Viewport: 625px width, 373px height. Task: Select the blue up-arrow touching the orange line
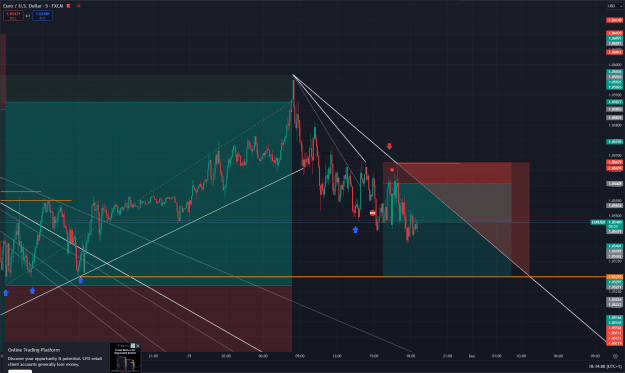coord(81,280)
